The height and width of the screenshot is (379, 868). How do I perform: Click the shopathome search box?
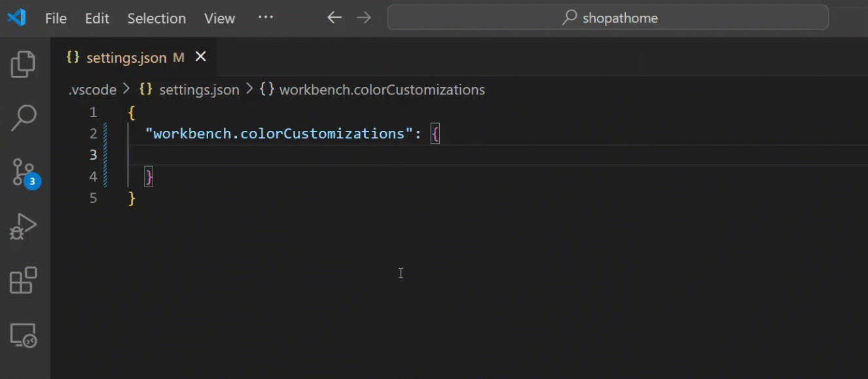pyautogui.click(x=607, y=18)
